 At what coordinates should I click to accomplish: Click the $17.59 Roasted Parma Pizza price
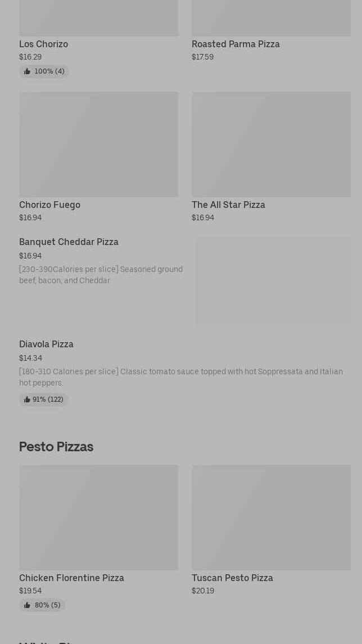click(202, 57)
